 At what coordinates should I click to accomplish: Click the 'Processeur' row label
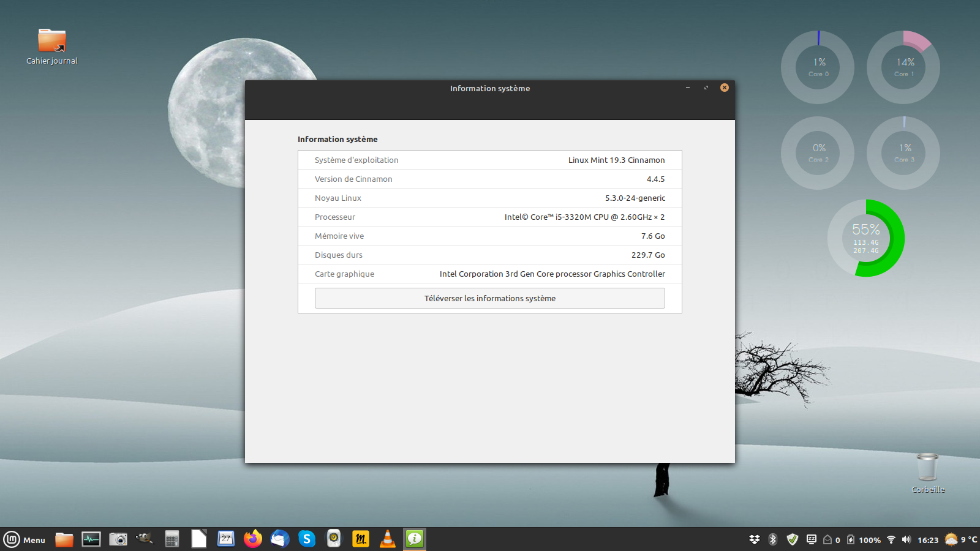pyautogui.click(x=335, y=217)
